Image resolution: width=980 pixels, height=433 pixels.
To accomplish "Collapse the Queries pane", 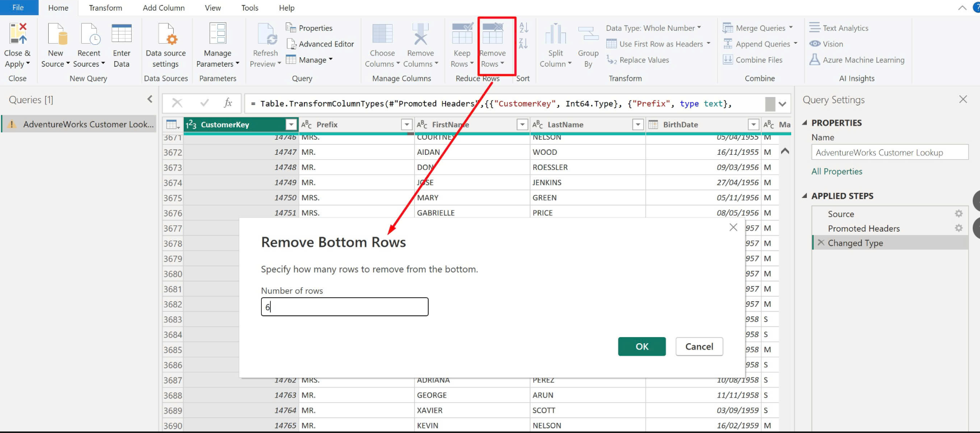I will click(150, 99).
